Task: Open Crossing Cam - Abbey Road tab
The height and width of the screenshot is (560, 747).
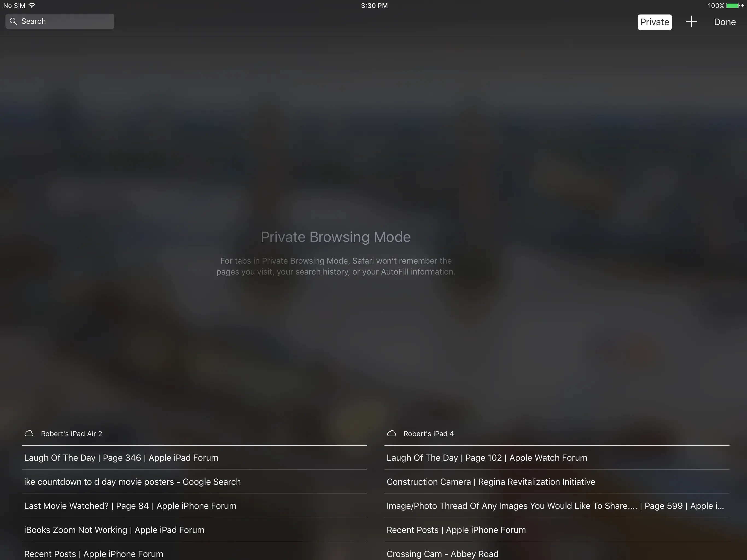Action: point(442,554)
